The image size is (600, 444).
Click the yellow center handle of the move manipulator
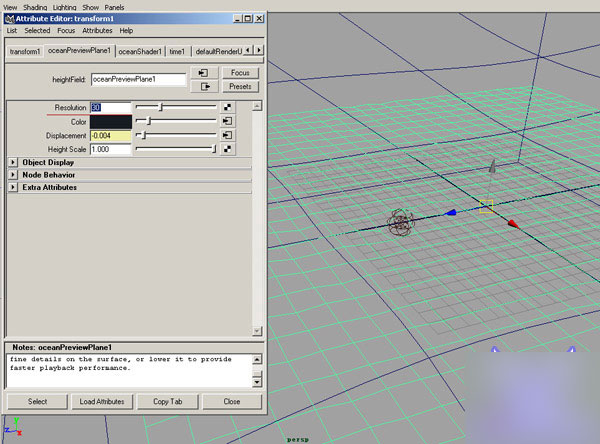pos(486,206)
